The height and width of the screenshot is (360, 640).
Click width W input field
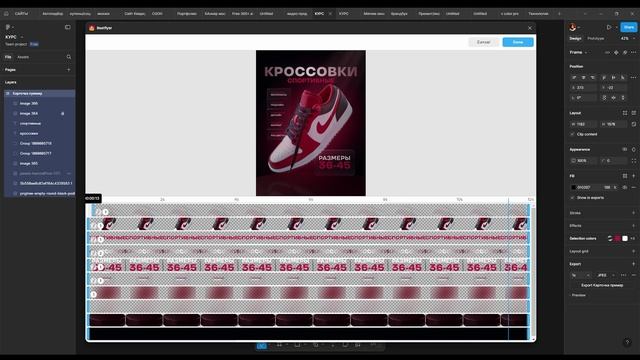click(x=583, y=124)
